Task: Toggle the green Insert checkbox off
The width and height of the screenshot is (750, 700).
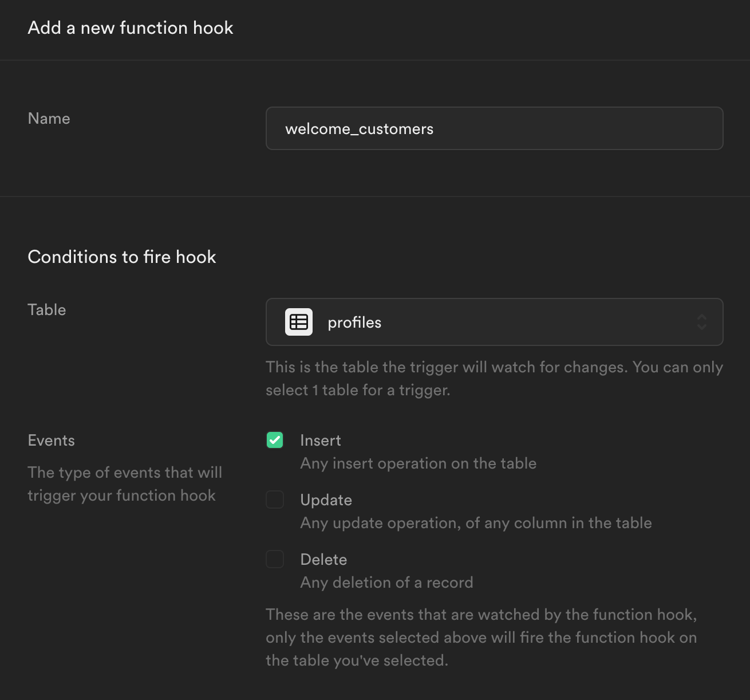Action: tap(275, 440)
